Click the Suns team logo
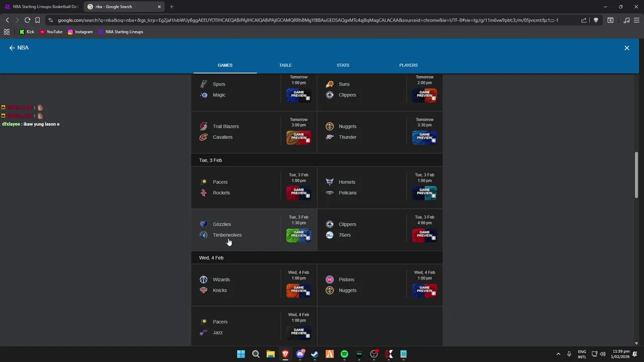The image size is (644, 362). (x=330, y=84)
